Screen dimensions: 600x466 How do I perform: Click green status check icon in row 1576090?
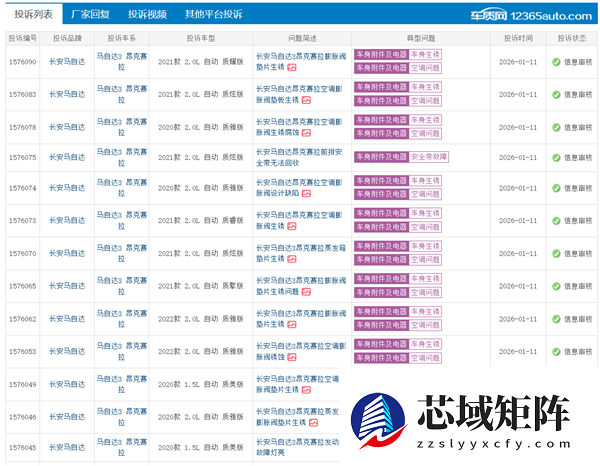click(556, 62)
